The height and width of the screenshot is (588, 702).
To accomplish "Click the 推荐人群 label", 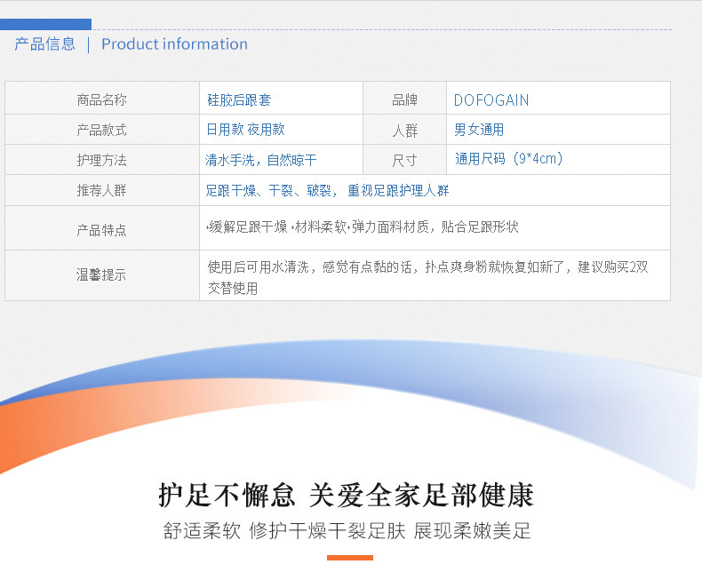I will click(x=102, y=190).
